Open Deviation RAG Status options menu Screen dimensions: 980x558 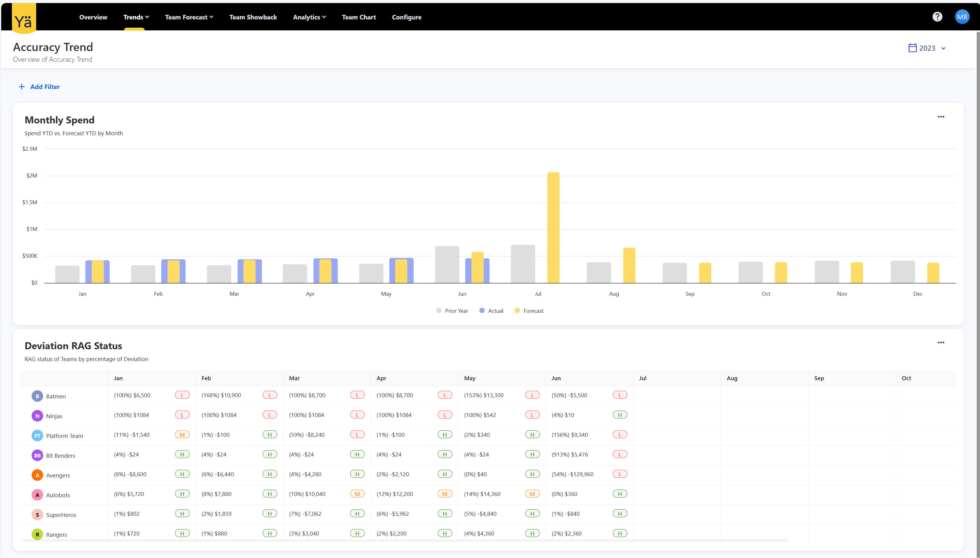pos(940,343)
